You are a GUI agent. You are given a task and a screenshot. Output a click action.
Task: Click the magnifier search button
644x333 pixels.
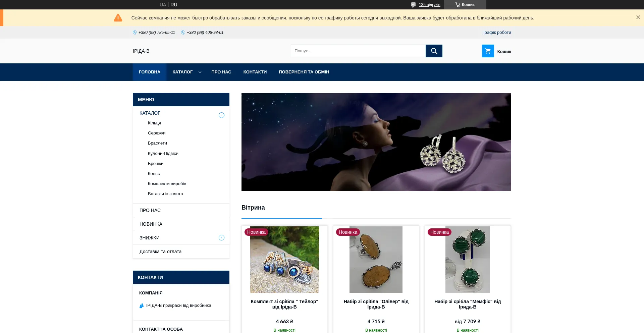pos(434,51)
